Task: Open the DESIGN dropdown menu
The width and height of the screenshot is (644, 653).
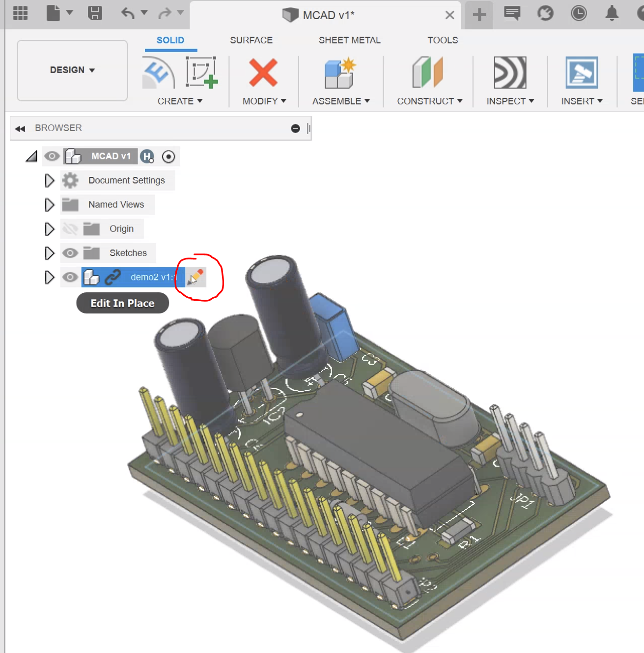Action: click(72, 70)
